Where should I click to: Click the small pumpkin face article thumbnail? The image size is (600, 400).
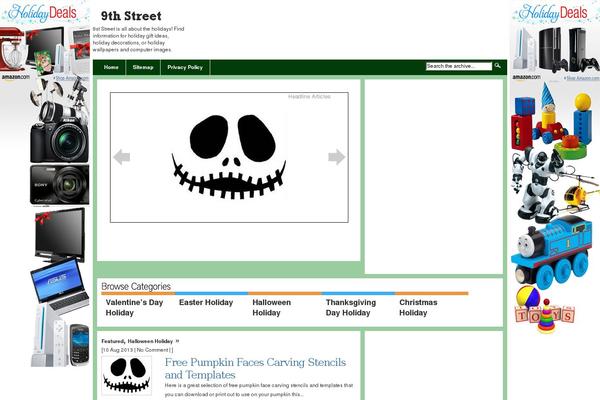click(127, 376)
